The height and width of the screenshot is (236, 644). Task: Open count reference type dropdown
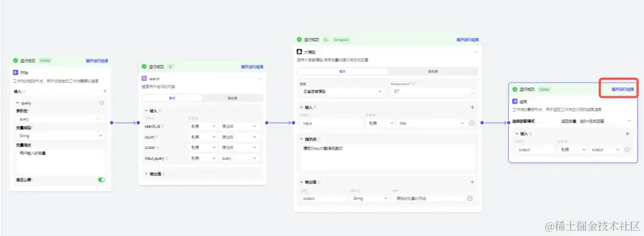click(203, 137)
